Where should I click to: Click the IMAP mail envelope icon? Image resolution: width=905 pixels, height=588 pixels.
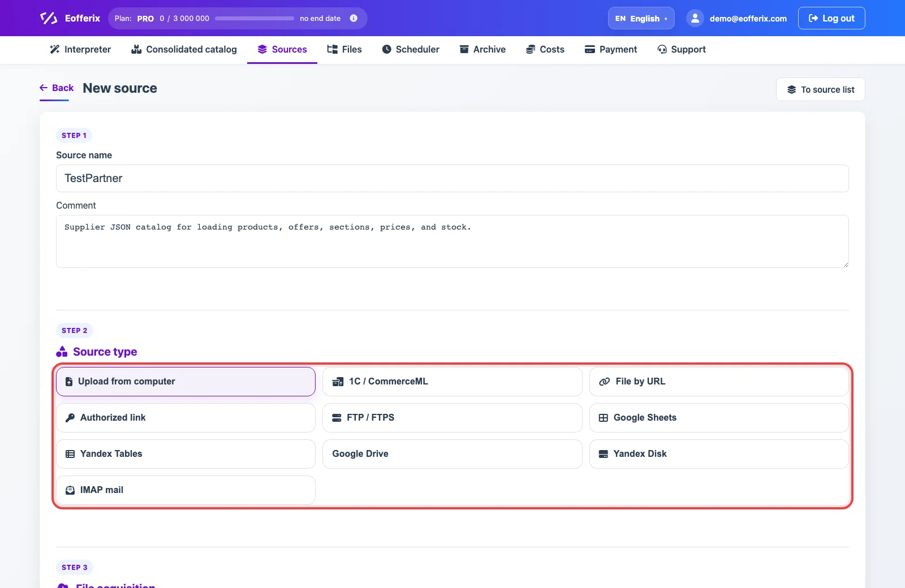(70, 490)
